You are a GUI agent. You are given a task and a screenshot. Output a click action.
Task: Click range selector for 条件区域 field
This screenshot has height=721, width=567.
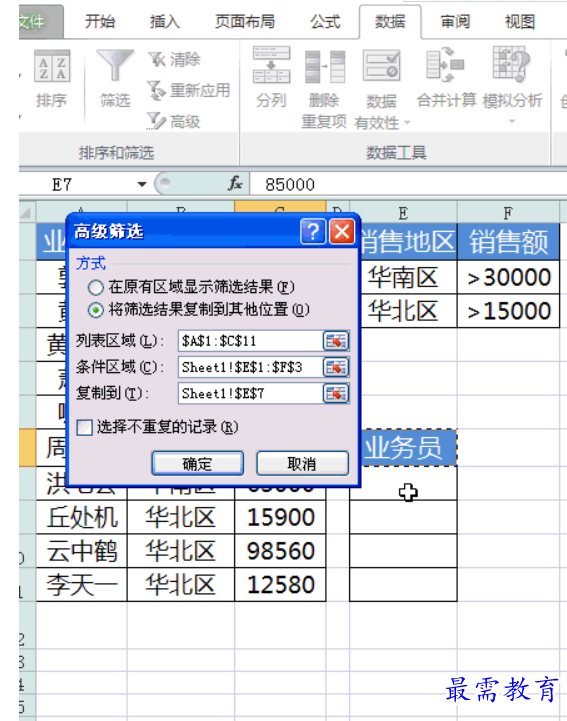(x=336, y=367)
